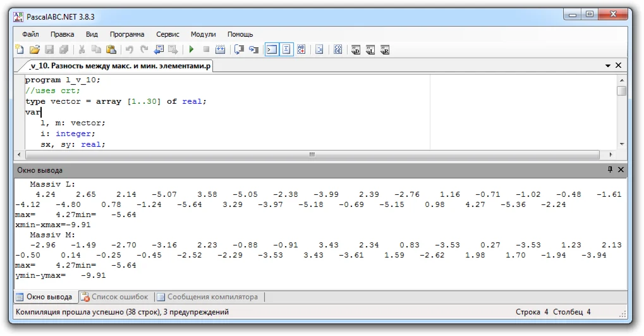Open a file using the folder icon
The image size is (644, 336).
click(34, 49)
